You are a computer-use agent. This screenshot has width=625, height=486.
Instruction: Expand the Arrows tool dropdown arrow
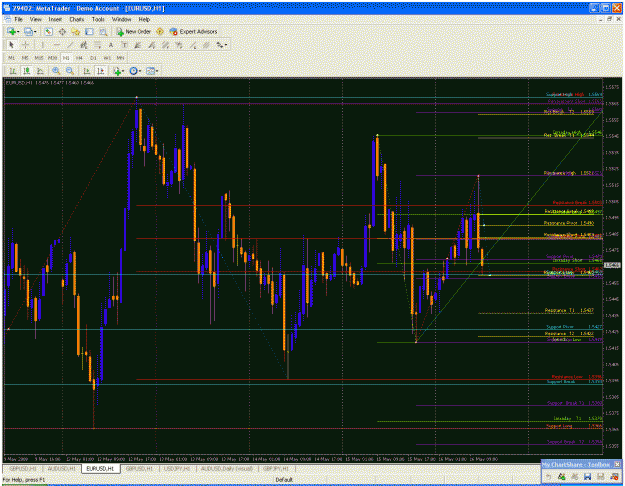226,45
